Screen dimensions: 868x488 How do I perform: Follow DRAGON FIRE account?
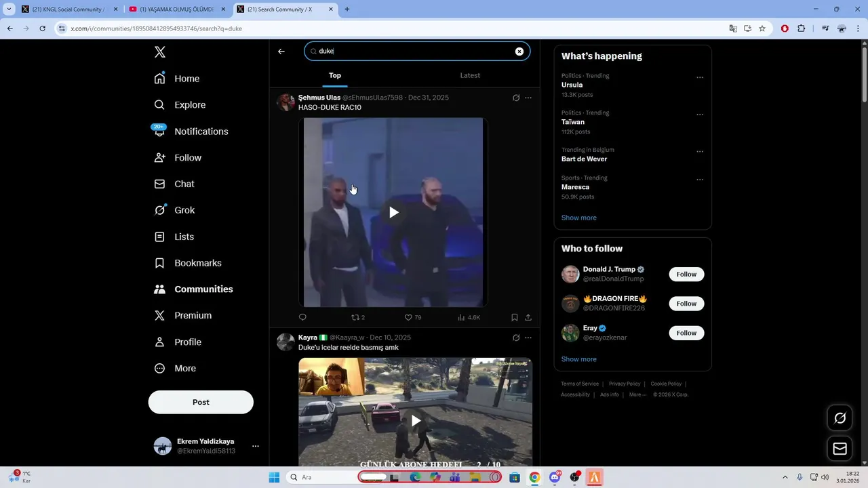point(686,304)
